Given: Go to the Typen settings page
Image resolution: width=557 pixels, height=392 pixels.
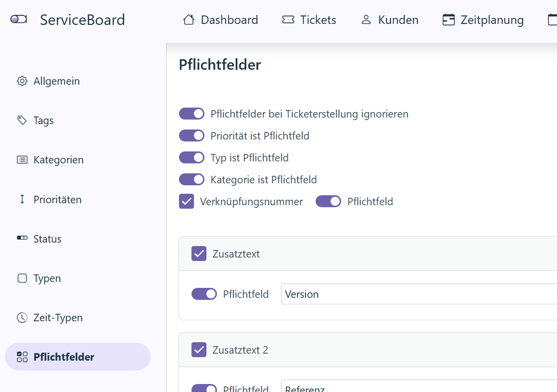Looking at the screenshot, I should tap(47, 278).
